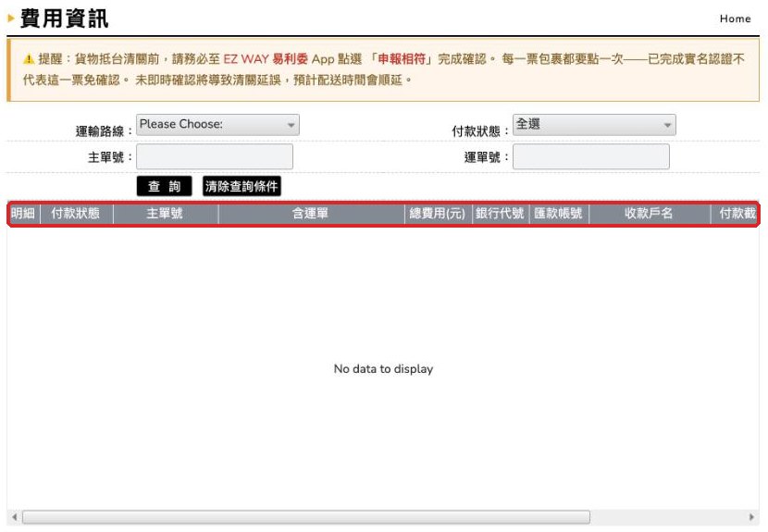Image resolution: width=768 pixels, height=532 pixels.
Task: Click the right arrow of horizontal scrollbar
Action: [752, 517]
